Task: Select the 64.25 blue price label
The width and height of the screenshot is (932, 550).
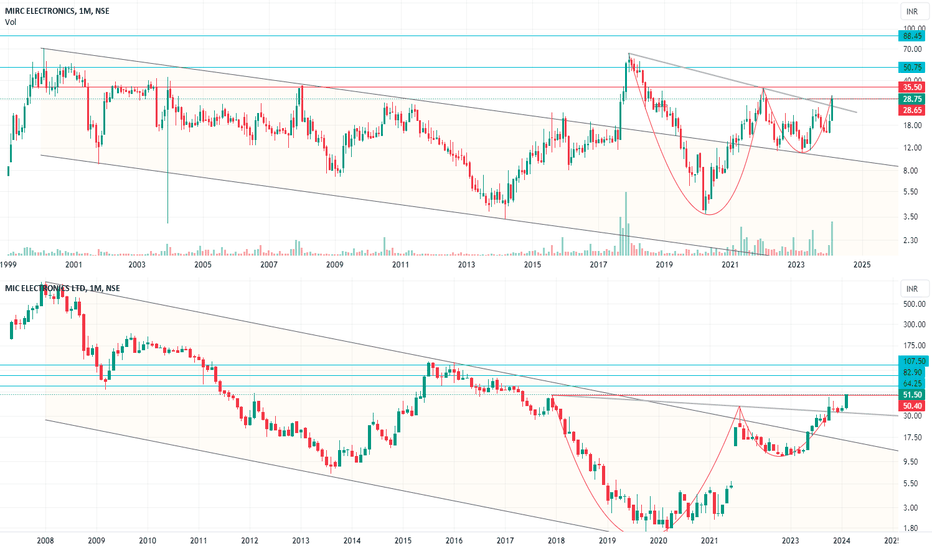Action: coord(914,384)
